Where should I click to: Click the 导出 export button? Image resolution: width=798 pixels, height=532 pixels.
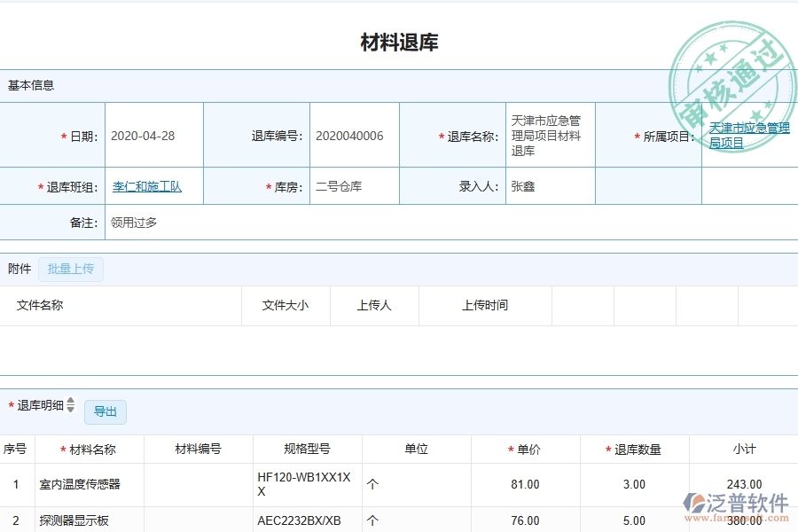pos(106,411)
